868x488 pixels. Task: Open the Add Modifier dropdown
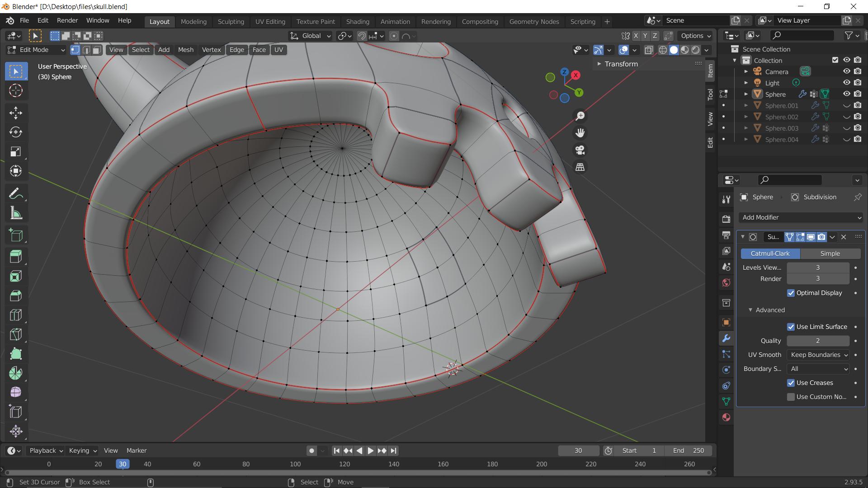pyautogui.click(x=801, y=217)
